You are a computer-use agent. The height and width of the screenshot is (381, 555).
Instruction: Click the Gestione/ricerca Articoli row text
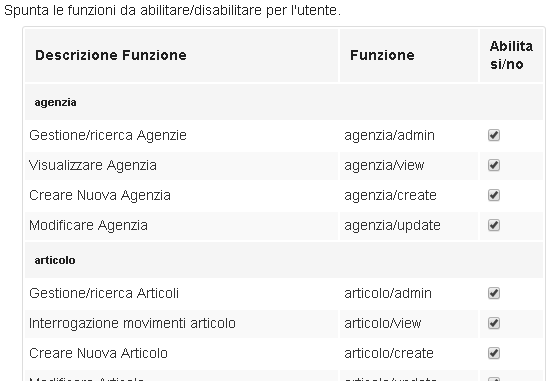[x=104, y=293]
